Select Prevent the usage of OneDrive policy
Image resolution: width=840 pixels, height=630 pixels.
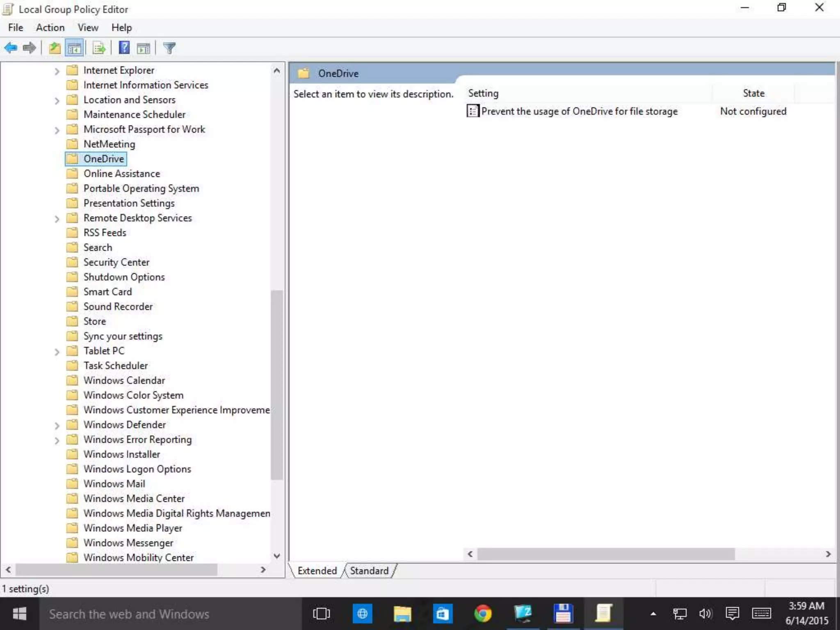coord(579,111)
